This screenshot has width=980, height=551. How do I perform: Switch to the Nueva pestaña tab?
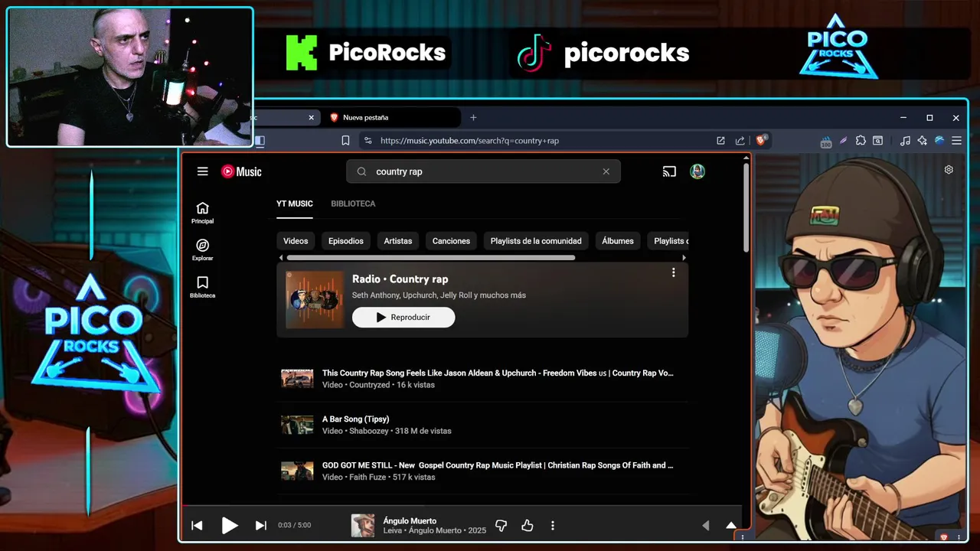(x=366, y=117)
